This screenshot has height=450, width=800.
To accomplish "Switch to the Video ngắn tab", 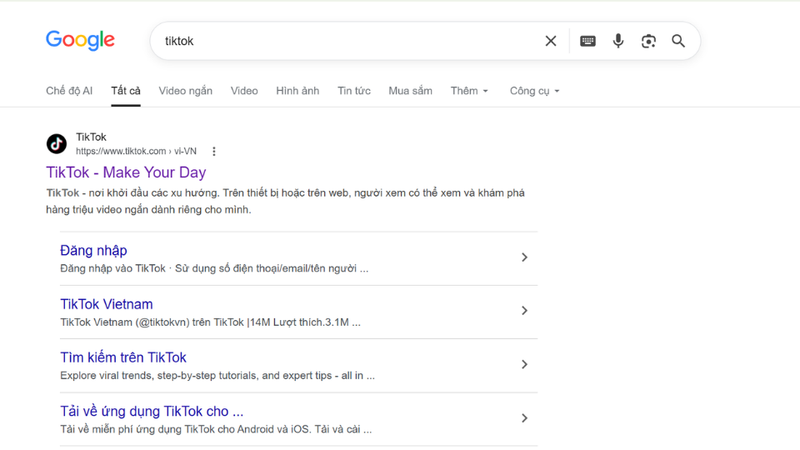I will click(185, 91).
